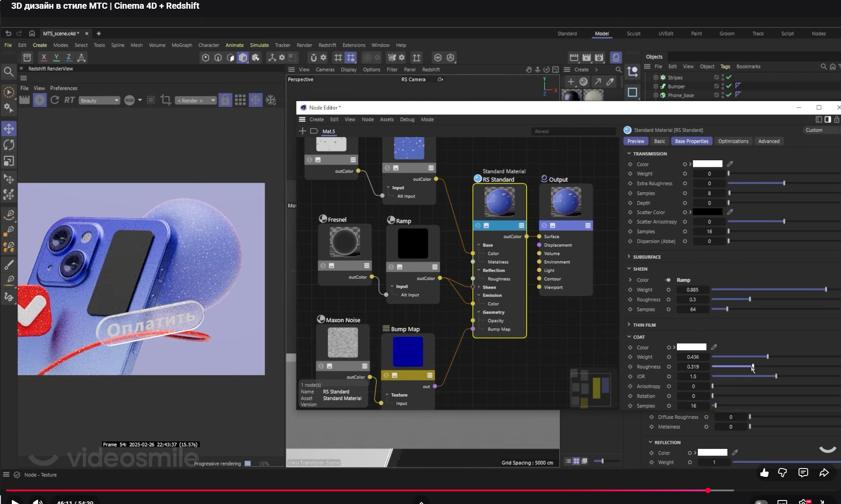
Task: Toggle the Stripes object enabled checkmark
Action: tap(729, 78)
